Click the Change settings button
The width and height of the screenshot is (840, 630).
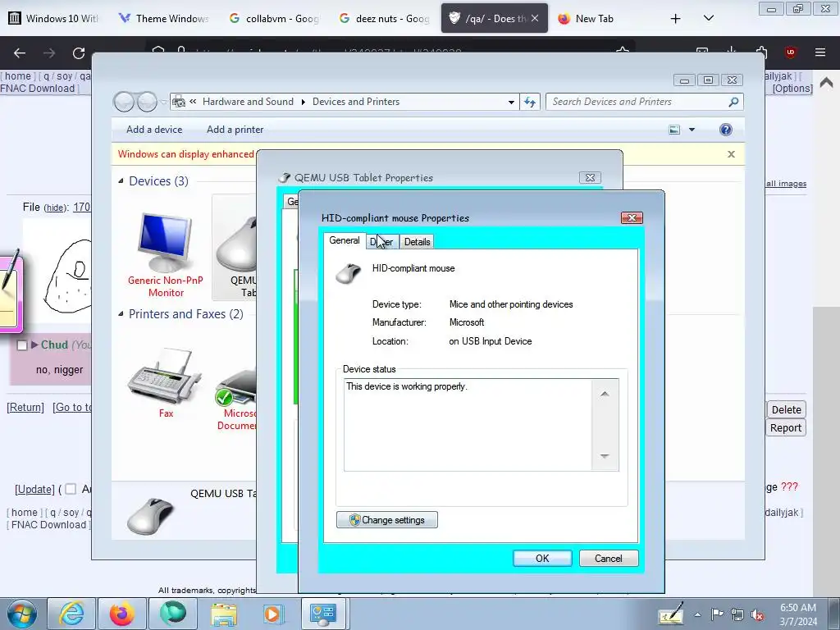pyautogui.click(x=387, y=519)
